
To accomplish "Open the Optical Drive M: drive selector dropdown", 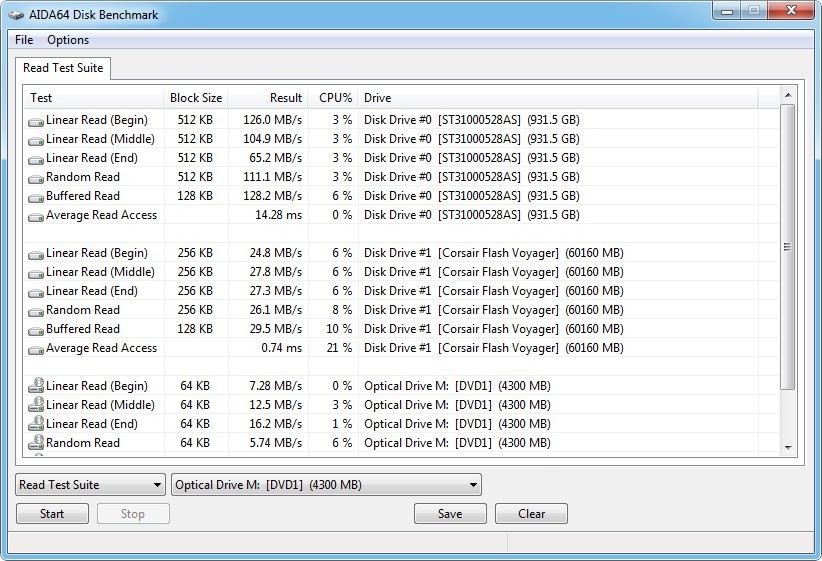I will point(327,485).
